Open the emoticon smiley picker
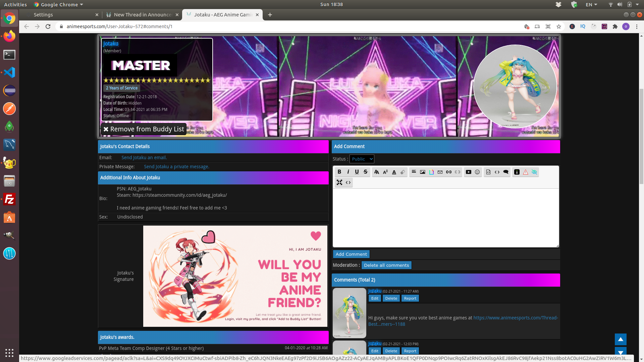This screenshot has height=362, width=644. point(477,172)
